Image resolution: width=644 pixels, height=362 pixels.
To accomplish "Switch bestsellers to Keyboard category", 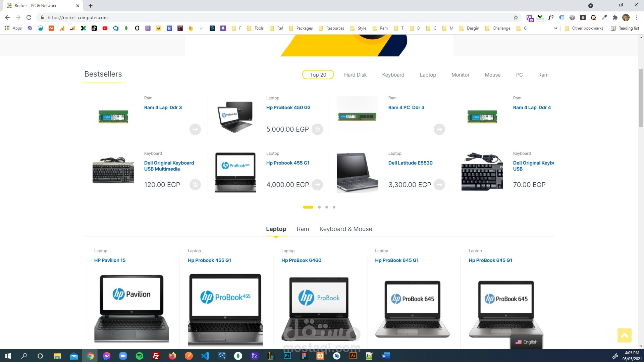I will [x=393, y=75].
